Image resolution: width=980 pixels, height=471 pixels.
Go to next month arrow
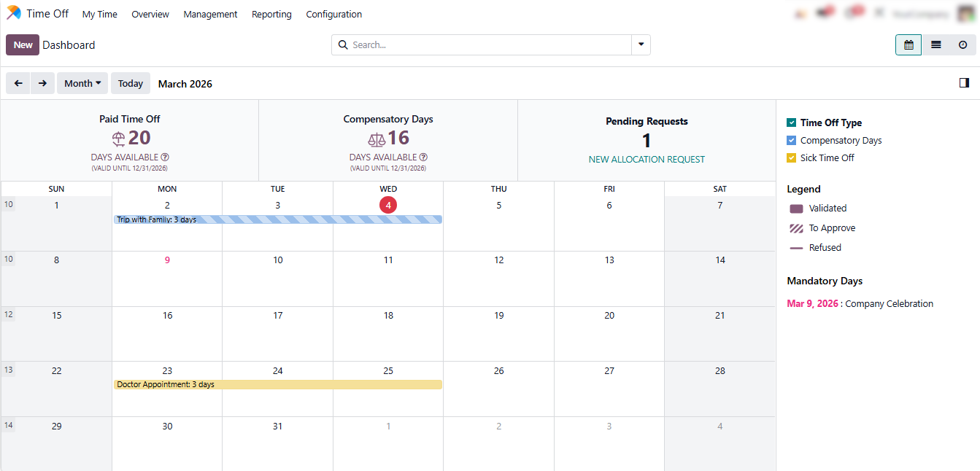tap(42, 83)
